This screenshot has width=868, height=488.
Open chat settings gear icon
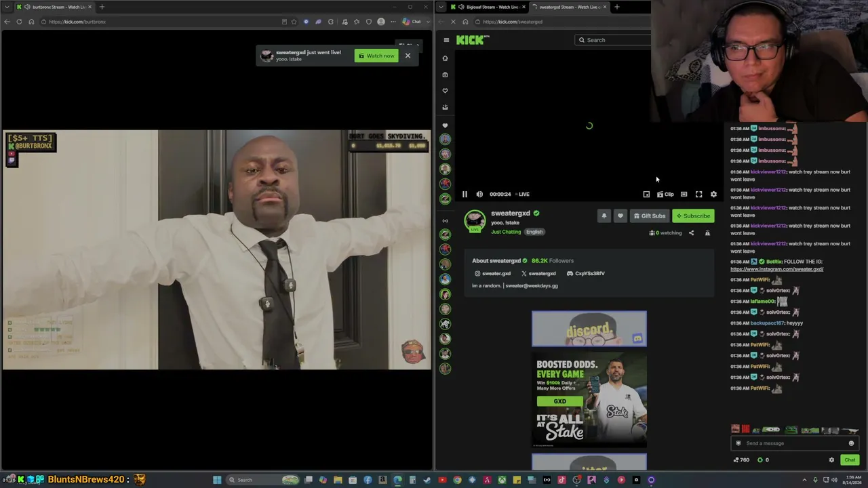point(831,460)
